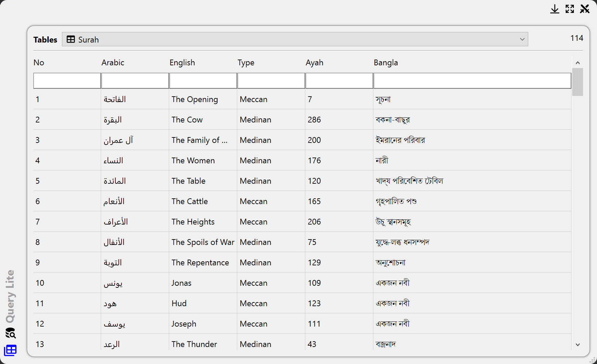Click the download icon at top right
Screen dimensions: 597x364
pos(554,9)
